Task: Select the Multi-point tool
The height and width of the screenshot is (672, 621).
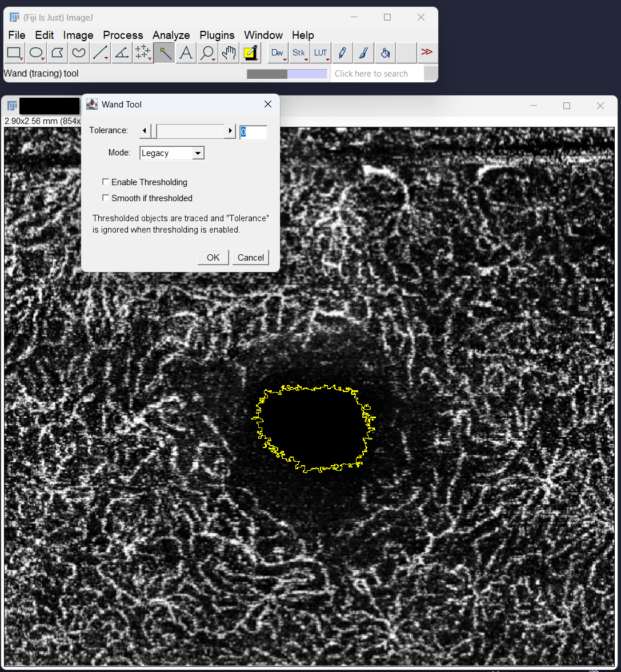Action: (143, 53)
